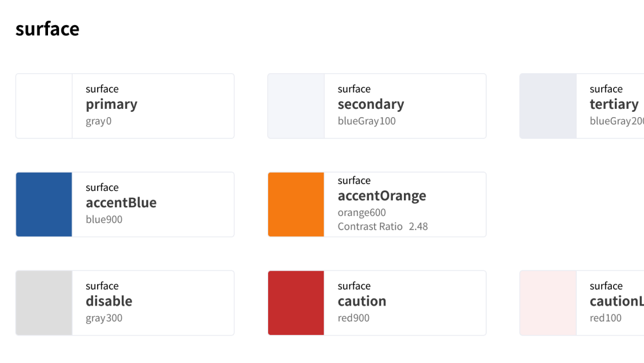
Task: Select the red caution color swatch
Action: (296, 303)
